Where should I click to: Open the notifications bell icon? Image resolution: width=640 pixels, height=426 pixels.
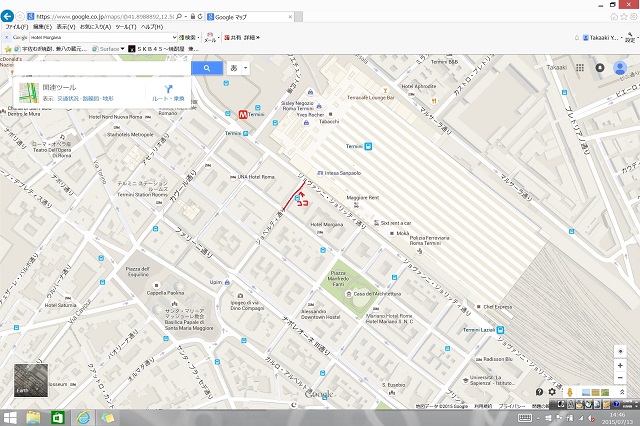(x=600, y=68)
